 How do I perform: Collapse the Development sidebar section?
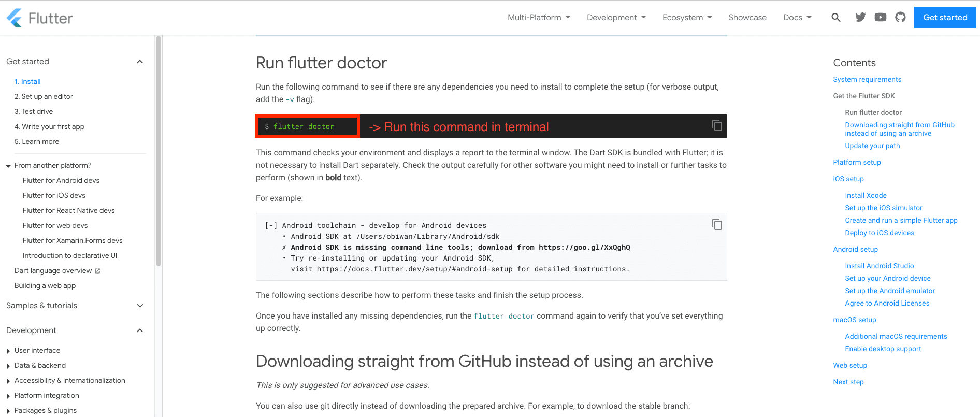pos(140,330)
